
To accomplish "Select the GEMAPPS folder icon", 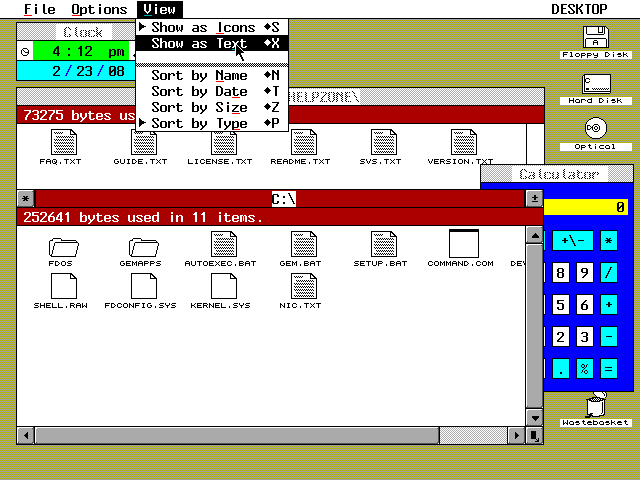I will [x=144, y=247].
